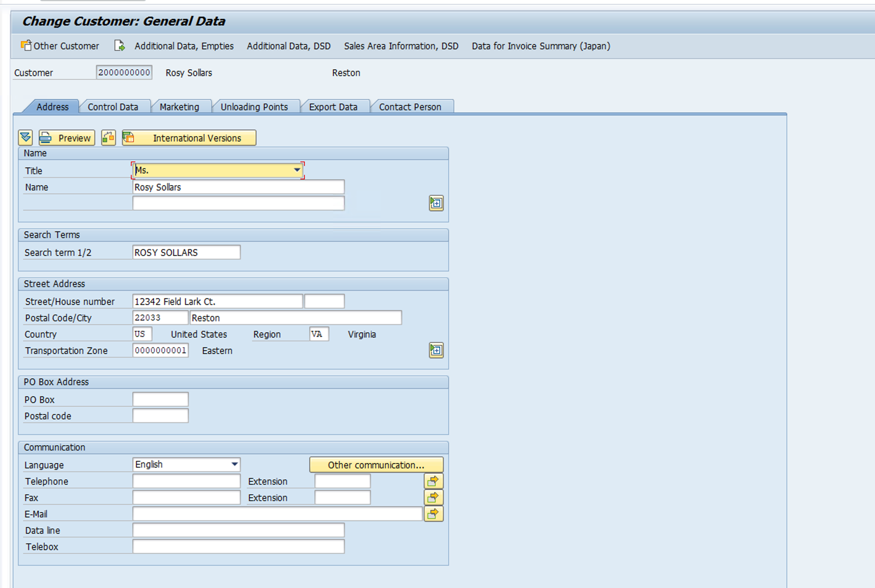875x588 pixels.
Task: Click the empty house number field
Action: click(324, 301)
